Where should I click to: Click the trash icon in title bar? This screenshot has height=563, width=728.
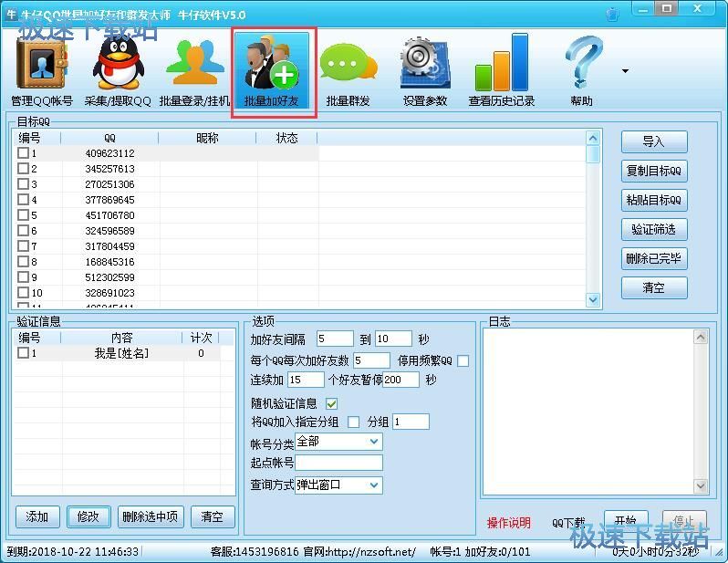tap(613, 14)
